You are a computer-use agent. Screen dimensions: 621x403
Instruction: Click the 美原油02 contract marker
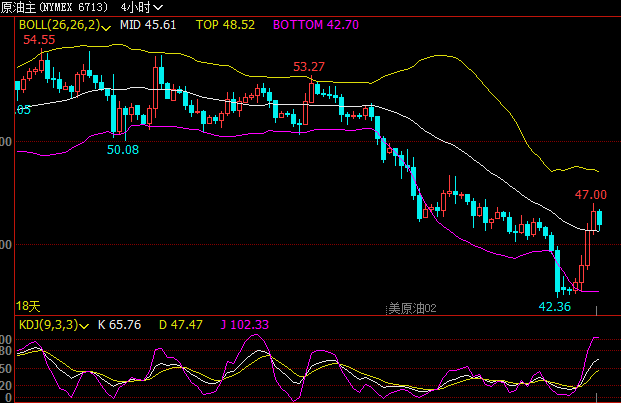coord(412,308)
